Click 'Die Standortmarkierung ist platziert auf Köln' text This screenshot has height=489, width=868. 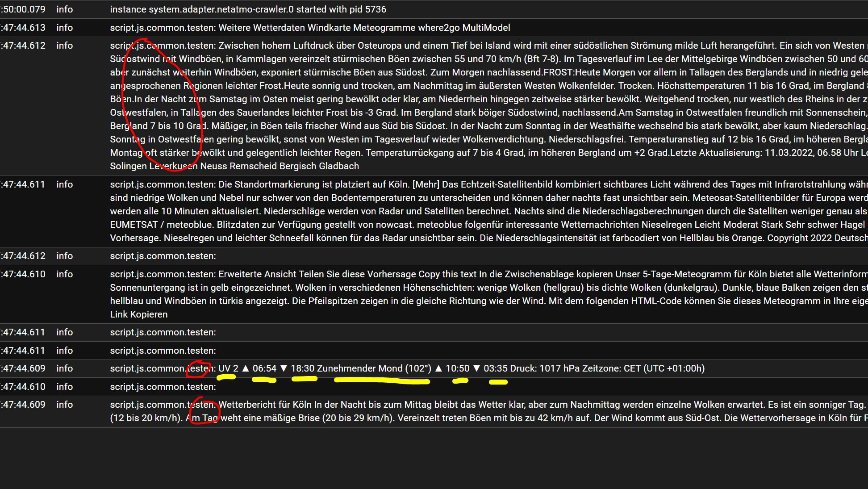point(313,184)
